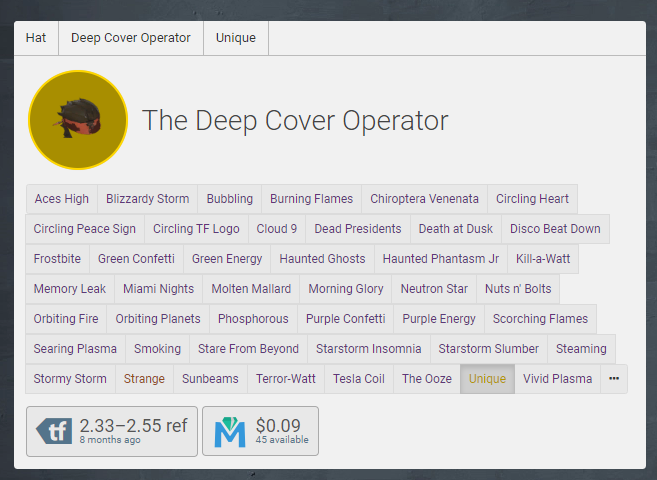Screen dimensions: 657x480
Task: Pick the Neutron Star effect
Action: click(434, 289)
